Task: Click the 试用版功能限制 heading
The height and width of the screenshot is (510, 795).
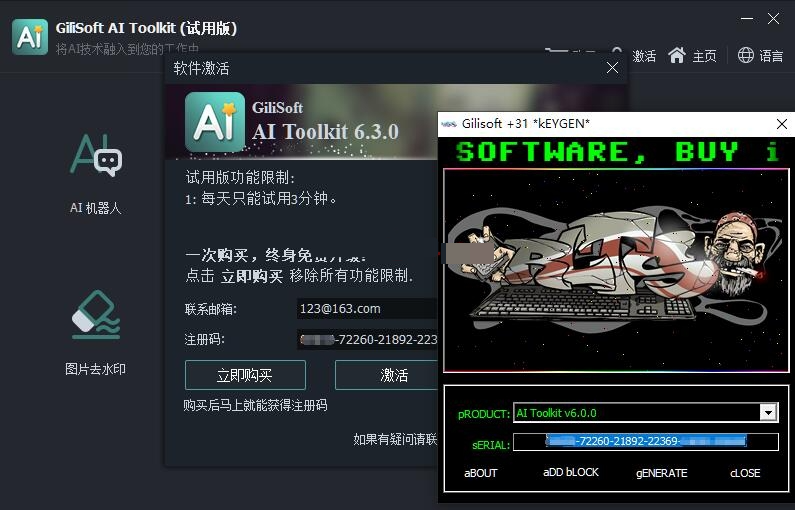Action: [240, 177]
